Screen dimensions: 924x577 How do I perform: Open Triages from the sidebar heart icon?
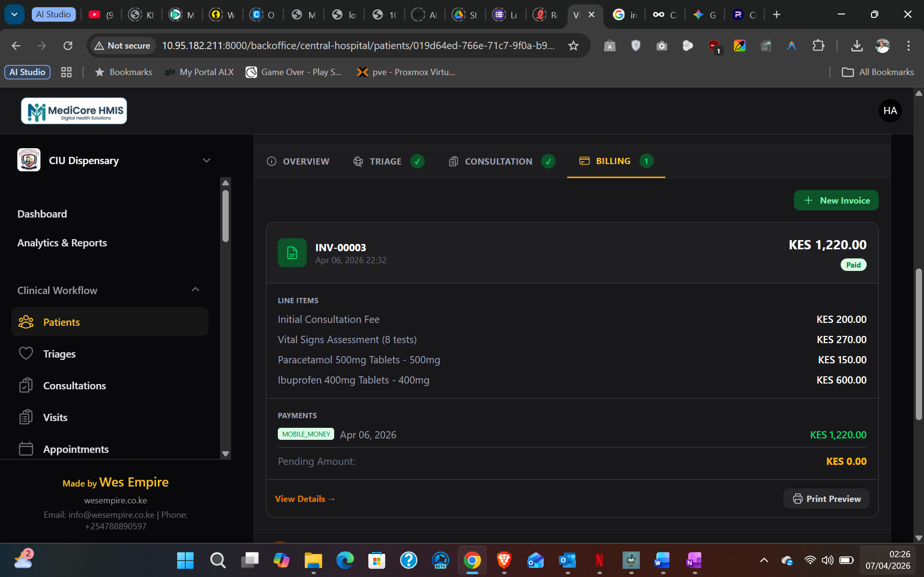coord(26,354)
